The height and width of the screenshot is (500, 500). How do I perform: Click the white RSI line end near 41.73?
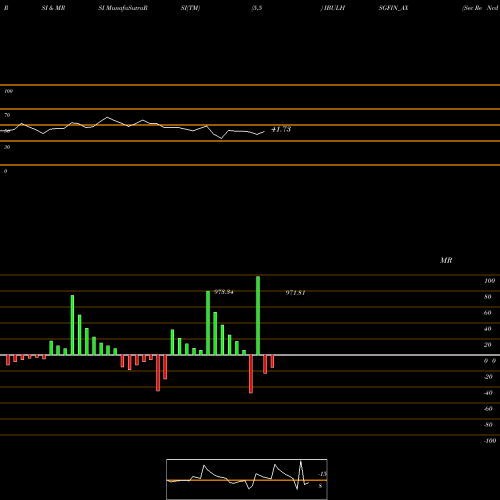264,132
